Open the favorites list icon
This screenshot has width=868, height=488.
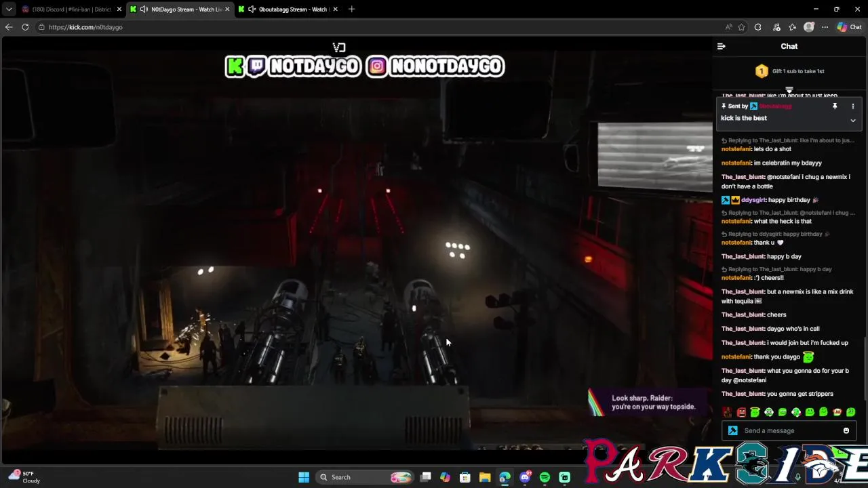pos(792,27)
